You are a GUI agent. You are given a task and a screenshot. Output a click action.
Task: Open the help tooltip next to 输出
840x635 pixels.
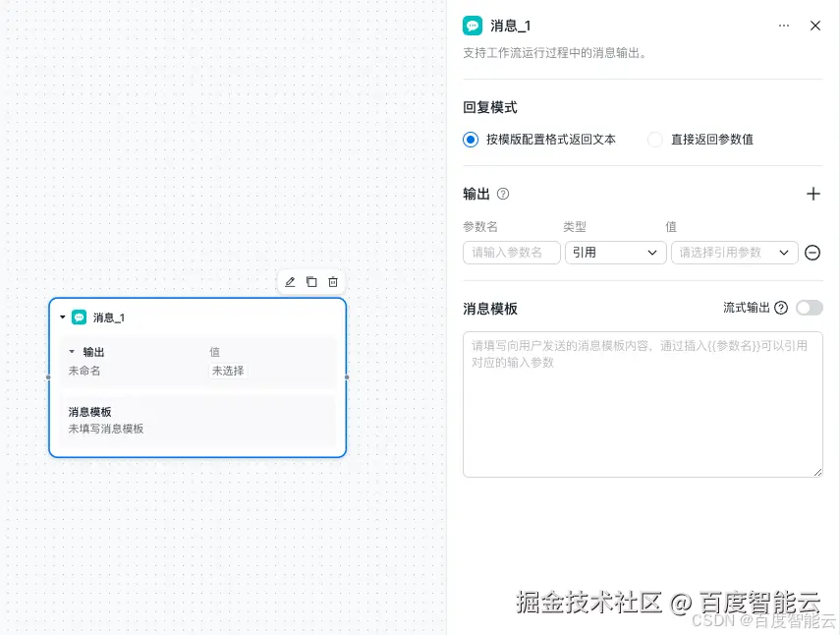coord(501,194)
